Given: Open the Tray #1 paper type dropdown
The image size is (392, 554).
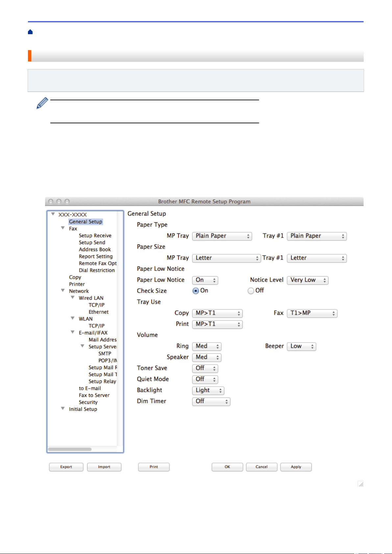Looking at the screenshot, I should tap(317, 236).
